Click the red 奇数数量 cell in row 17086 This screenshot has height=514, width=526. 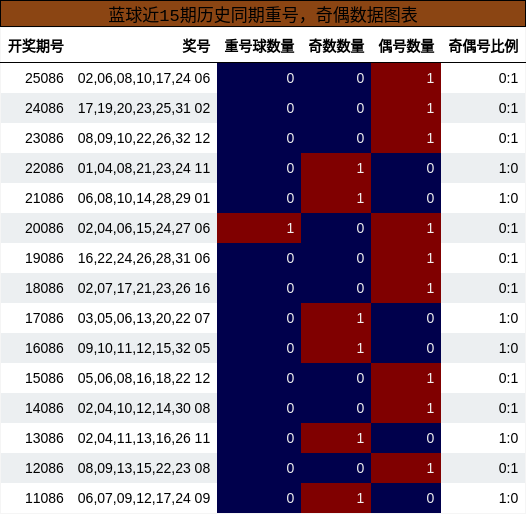click(x=336, y=318)
